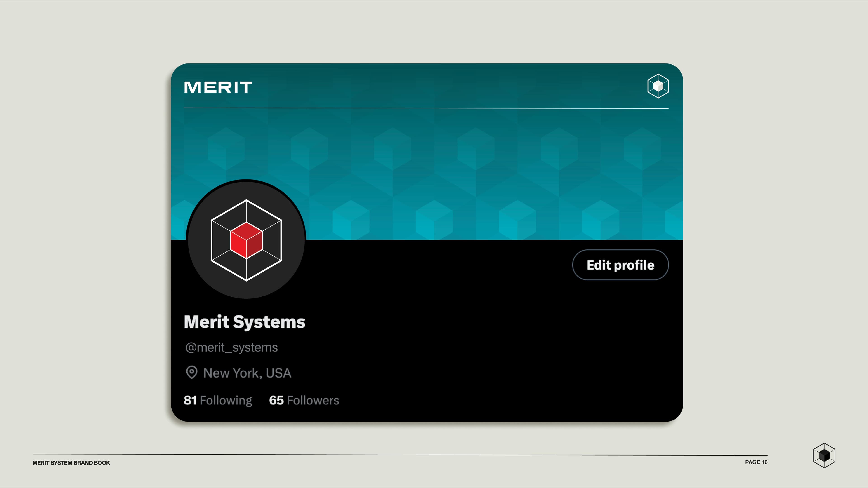868x488 pixels.
Task: Click the white divider line in banner
Action: point(426,108)
